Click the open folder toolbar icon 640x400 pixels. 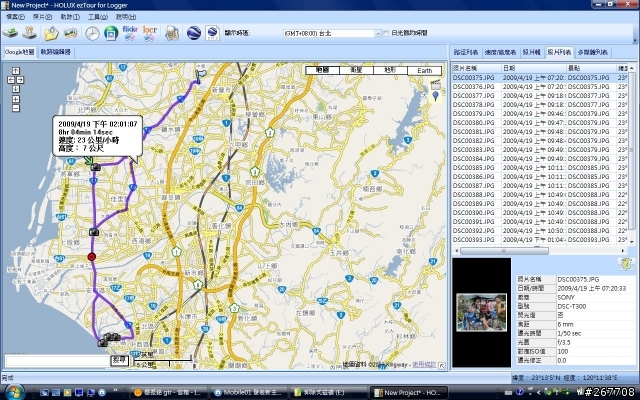point(51,33)
